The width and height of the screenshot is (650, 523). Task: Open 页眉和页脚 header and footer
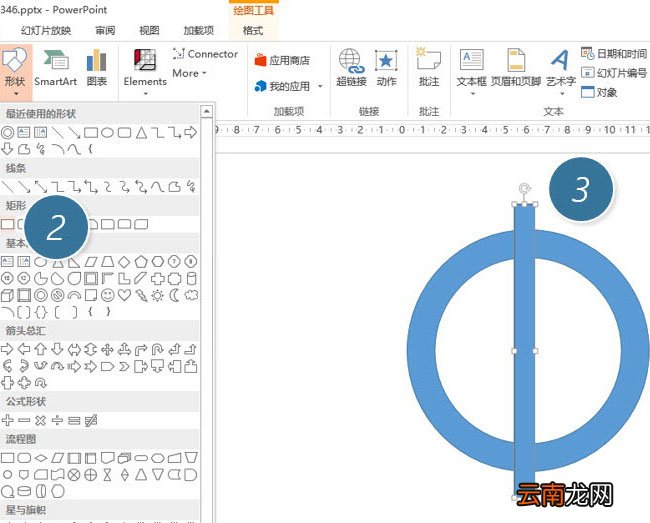(516, 68)
